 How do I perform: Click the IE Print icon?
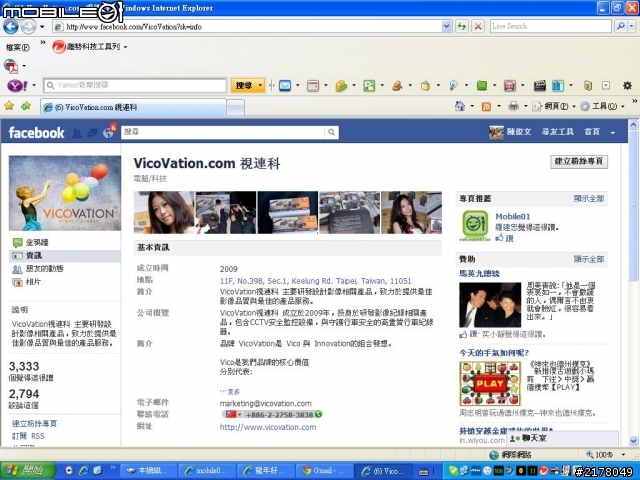(513, 107)
